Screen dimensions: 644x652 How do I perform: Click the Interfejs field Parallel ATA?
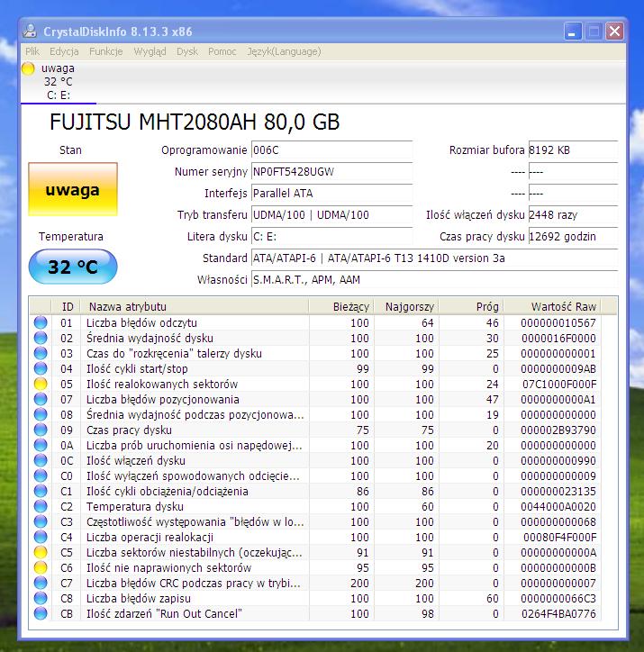click(331, 194)
